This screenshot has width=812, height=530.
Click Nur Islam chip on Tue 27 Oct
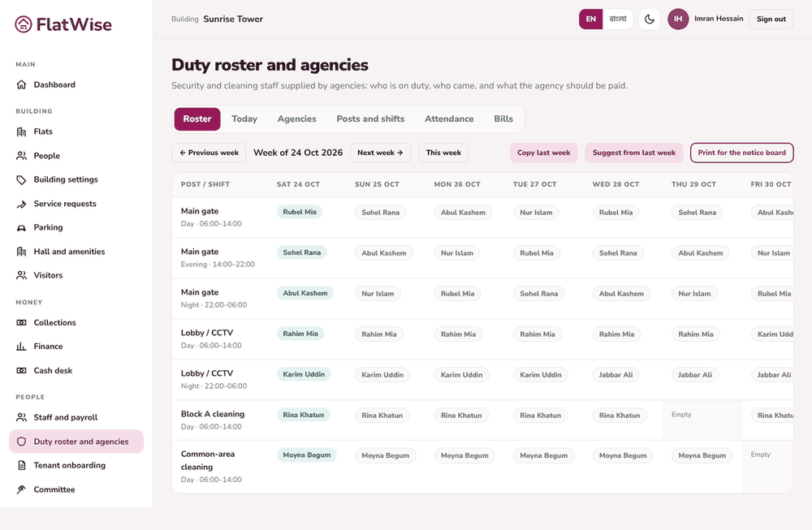[x=536, y=212]
